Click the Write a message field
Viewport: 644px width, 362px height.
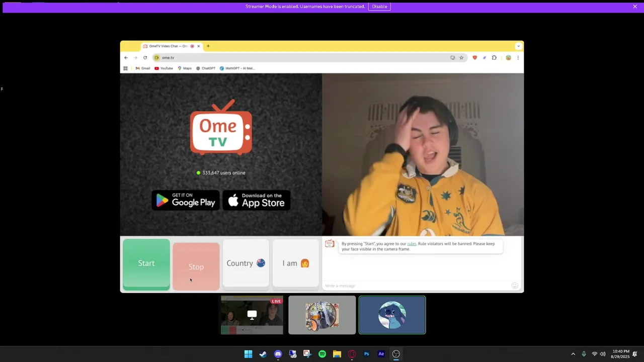tap(417, 286)
